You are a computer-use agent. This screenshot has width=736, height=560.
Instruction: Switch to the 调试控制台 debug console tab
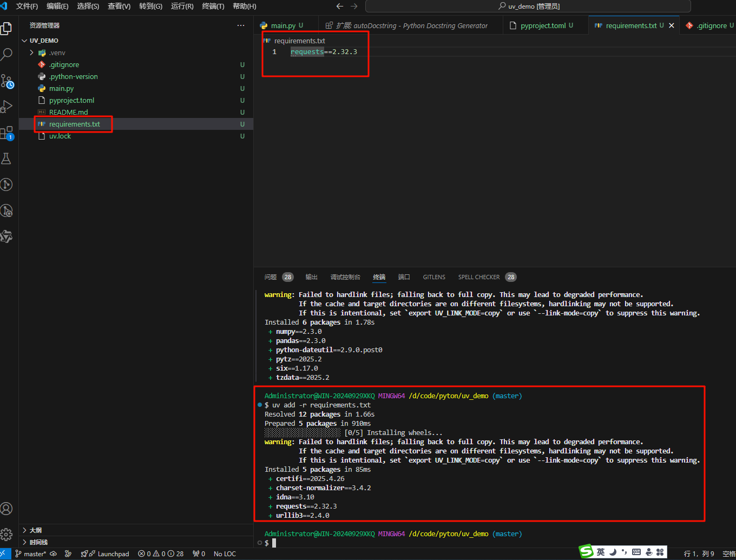click(x=345, y=277)
